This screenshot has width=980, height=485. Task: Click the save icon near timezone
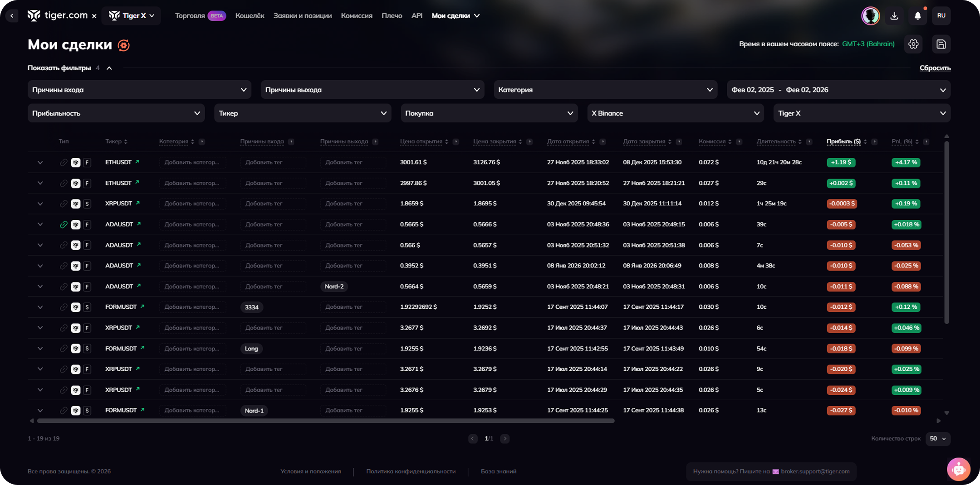[941, 44]
